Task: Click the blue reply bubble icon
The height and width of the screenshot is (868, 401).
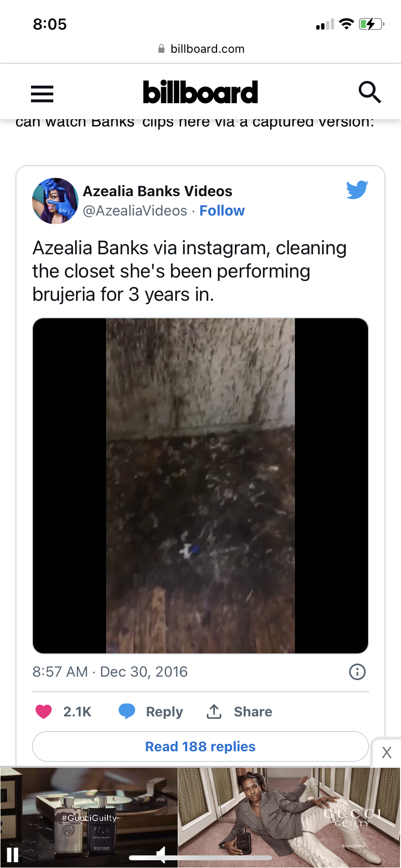Action: 127,711
